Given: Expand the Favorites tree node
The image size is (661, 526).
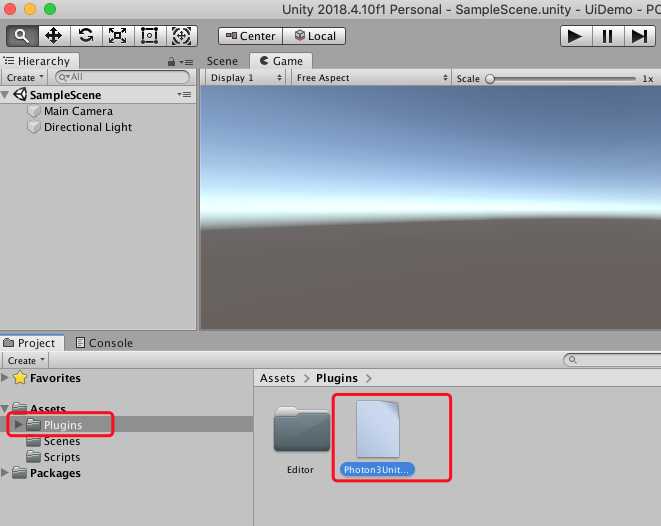Looking at the screenshot, I should (x=5, y=378).
